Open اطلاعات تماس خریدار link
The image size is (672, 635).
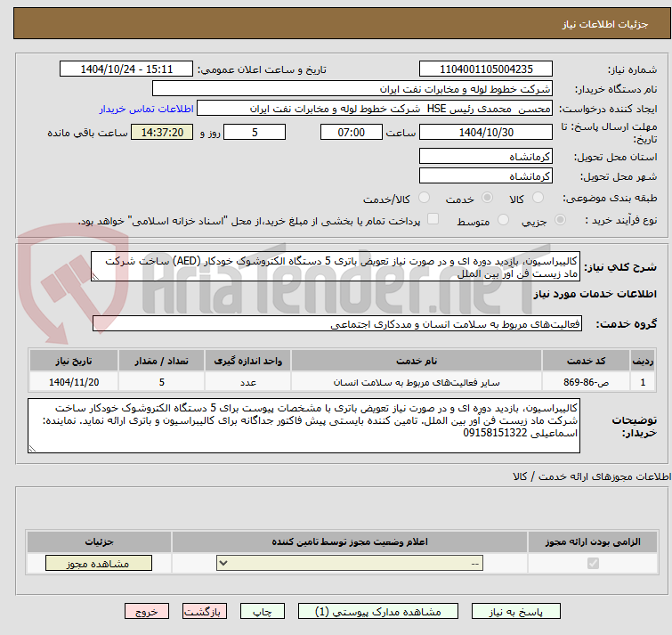(147, 109)
